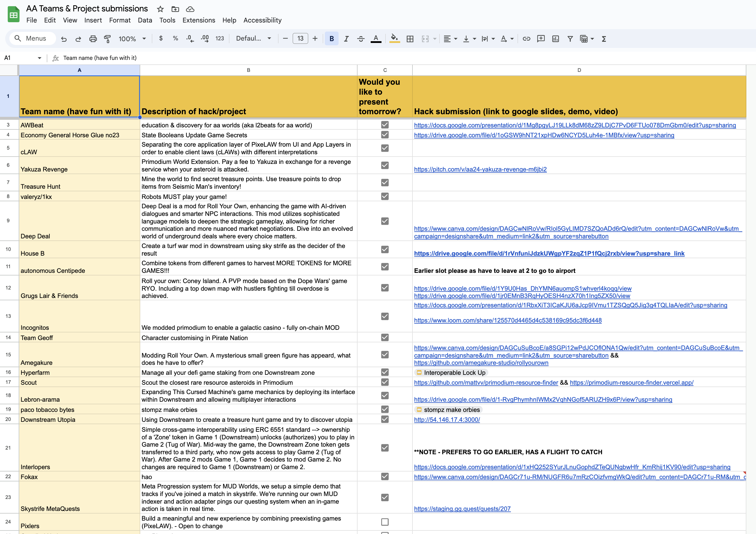View cloud save status icon
This screenshot has width=756, height=534.
click(190, 9)
